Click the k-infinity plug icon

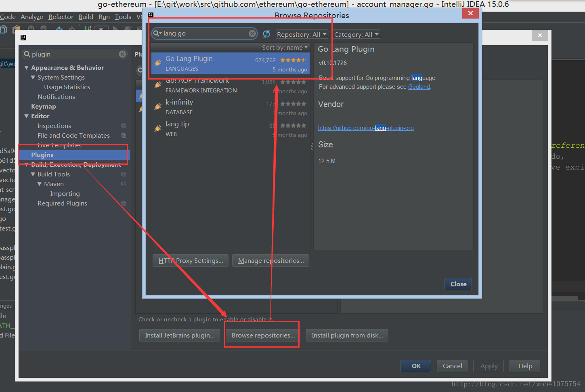158,107
